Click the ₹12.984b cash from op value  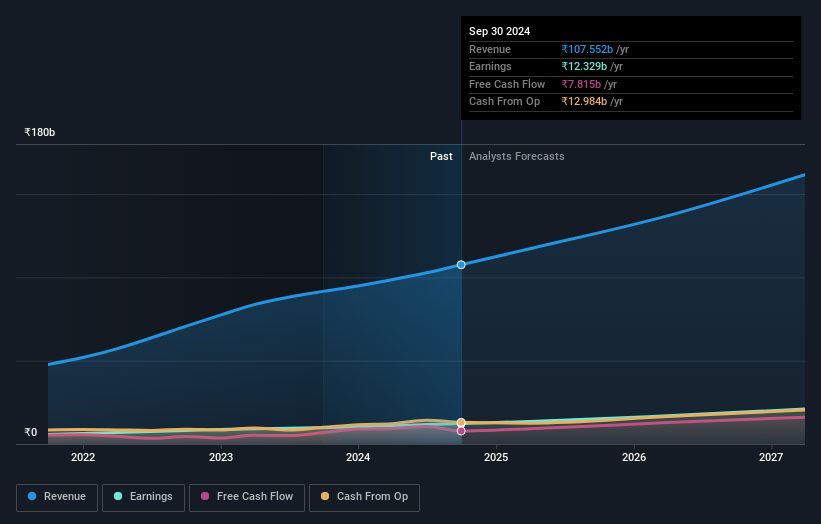click(584, 102)
